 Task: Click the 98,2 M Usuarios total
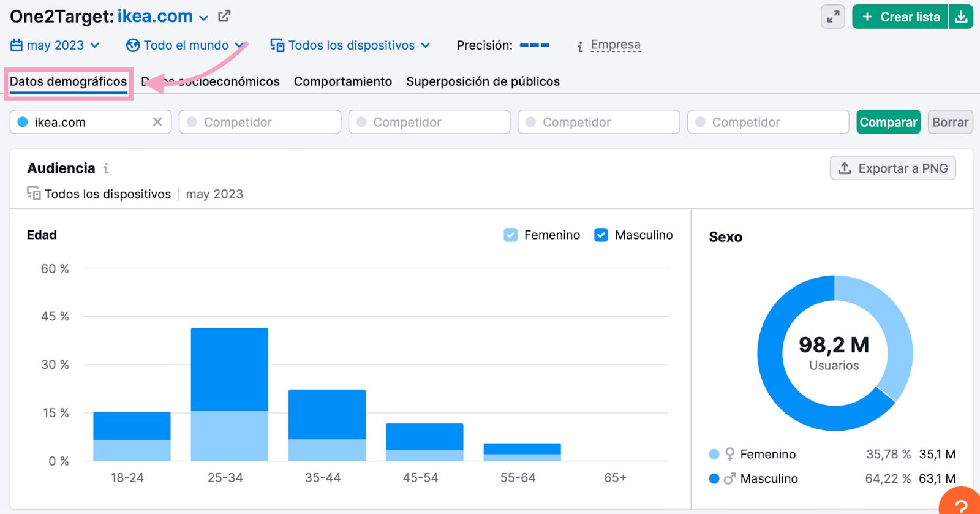click(834, 353)
